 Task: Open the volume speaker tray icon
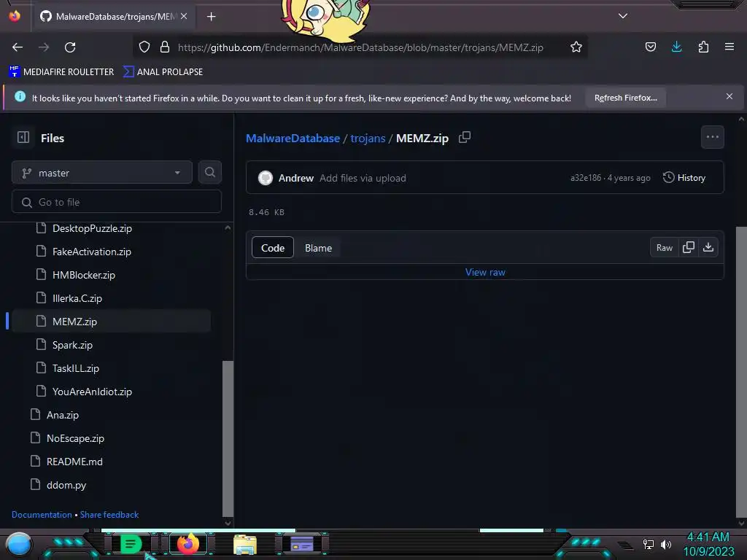(x=665, y=544)
